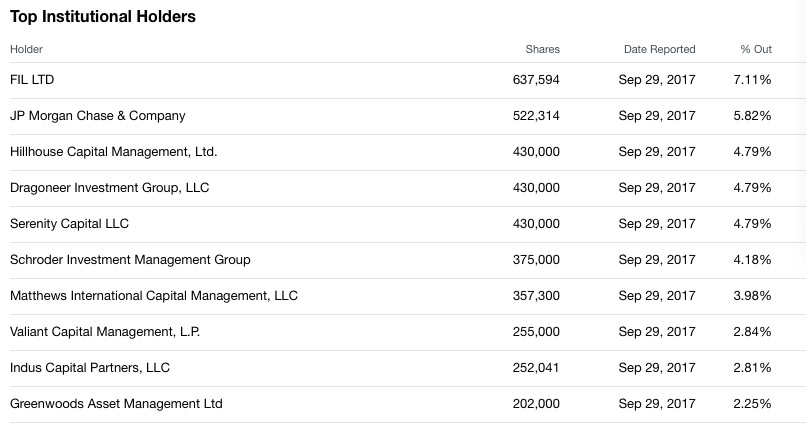Select Dragoneer Investment Group, LLC

point(109,188)
